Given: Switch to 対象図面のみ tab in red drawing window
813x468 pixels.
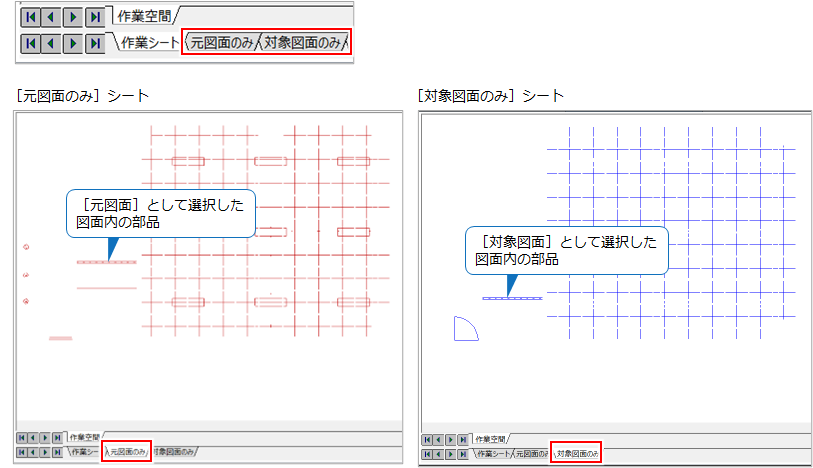Looking at the screenshot, I should (x=174, y=452).
